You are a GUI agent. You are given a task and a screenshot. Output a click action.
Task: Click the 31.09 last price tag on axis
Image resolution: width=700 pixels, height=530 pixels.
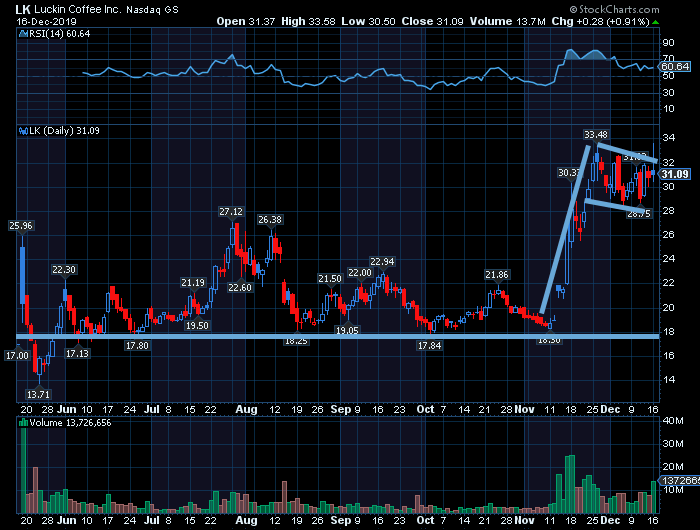click(675, 174)
